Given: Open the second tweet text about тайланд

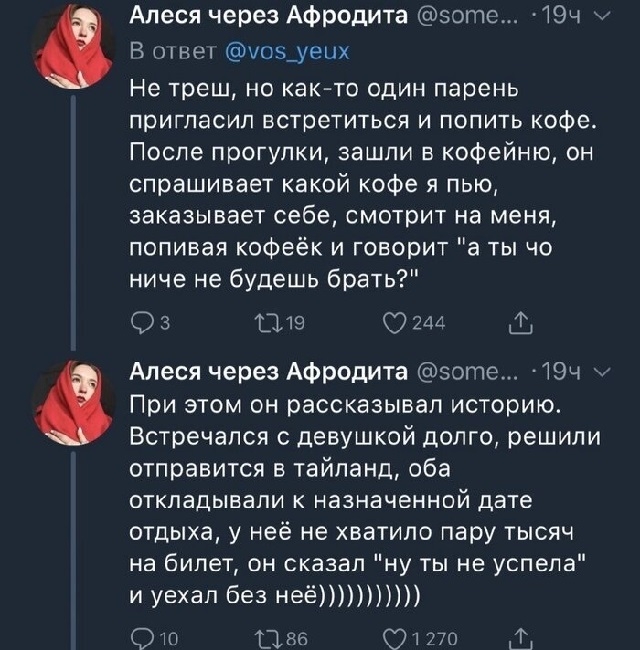Looking at the screenshot, I should [x=365, y=500].
